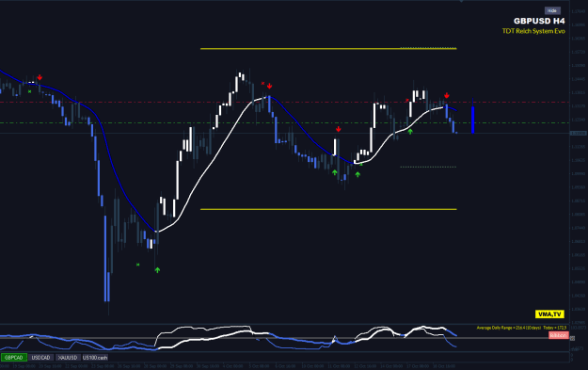
Task: Click the Hide button on chart
Action: click(552, 10)
